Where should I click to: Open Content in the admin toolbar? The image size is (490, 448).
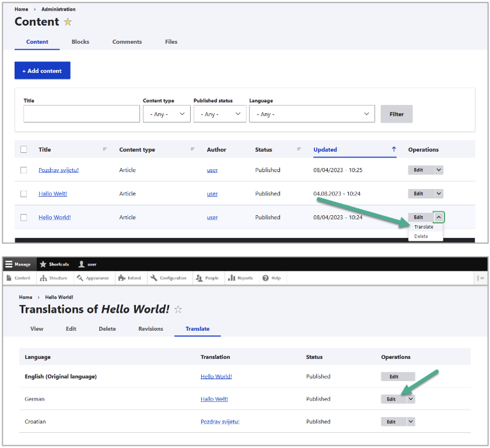tap(19, 278)
